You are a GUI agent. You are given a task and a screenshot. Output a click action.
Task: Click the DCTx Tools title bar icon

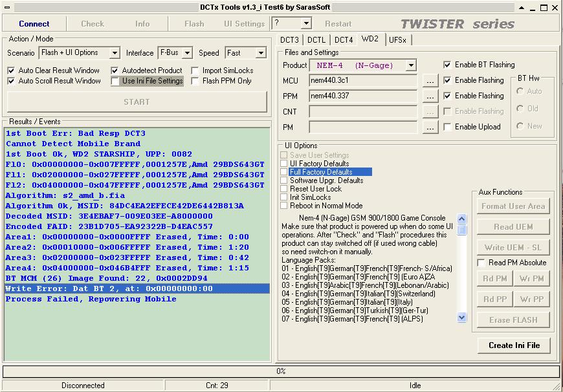tap(6, 6)
